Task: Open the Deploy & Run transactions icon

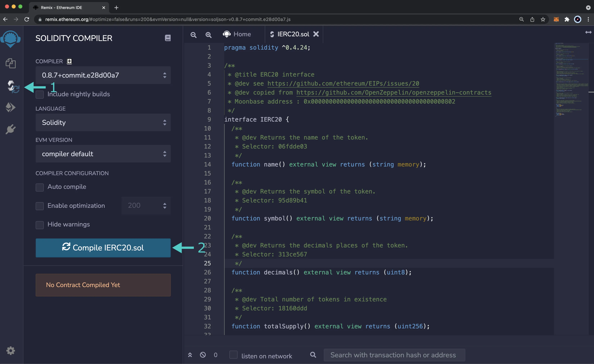Action: pyautogui.click(x=11, y=107)
